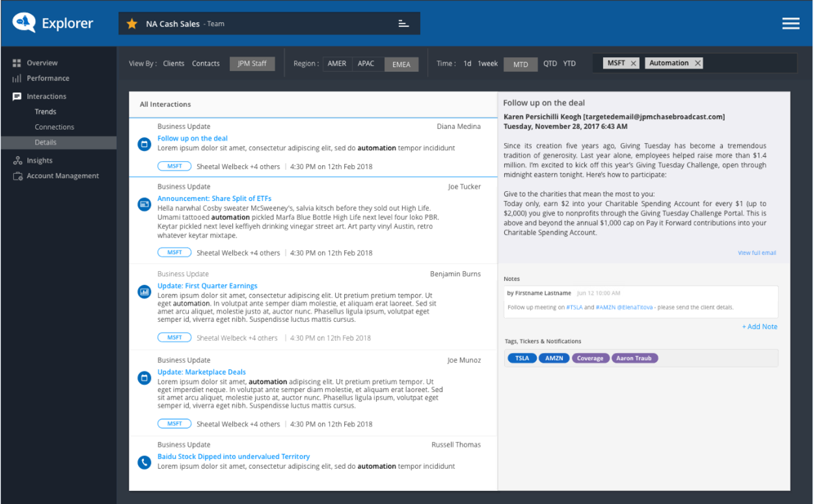Viewport: 814px width, 504px height.
Task: Open Insights in the sidebar
Action: coord(40,161)
